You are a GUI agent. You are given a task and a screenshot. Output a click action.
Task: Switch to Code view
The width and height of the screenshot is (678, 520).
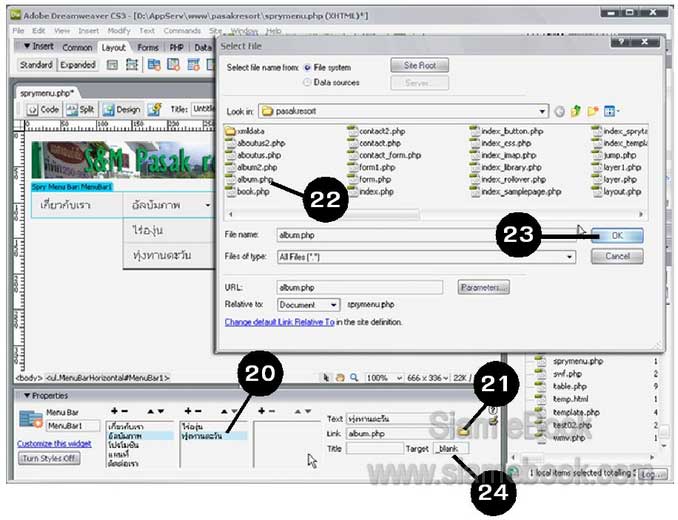pos(43,110)
